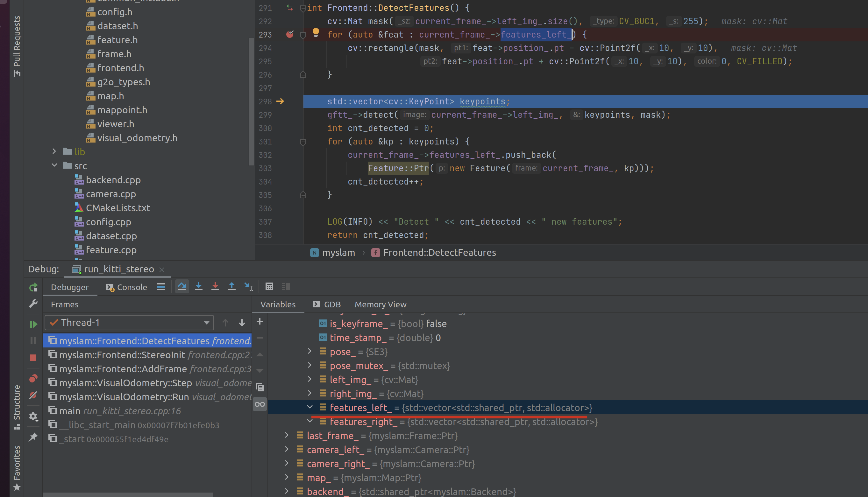Image resolution: width=868 pixels, height=497 pixels.
Task: Collapse features_left_ variable
Action: tap(309, 407)
